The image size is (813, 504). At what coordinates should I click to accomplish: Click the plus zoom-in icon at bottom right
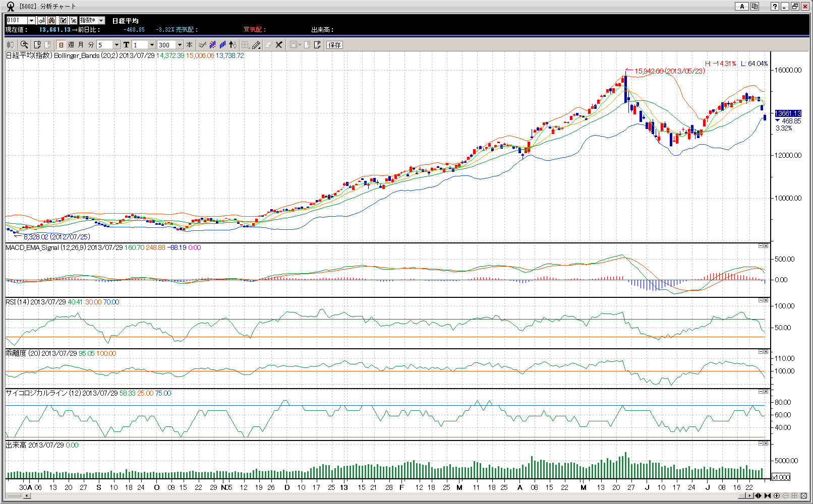(x=777, y=496)
